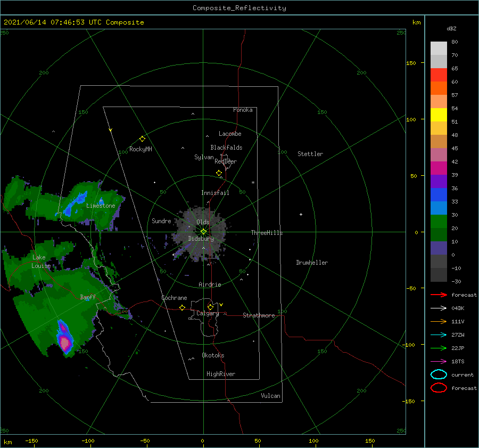Click the Okotoks label
The width and height of the screenshot is (479, 448).
coord(213,355)
